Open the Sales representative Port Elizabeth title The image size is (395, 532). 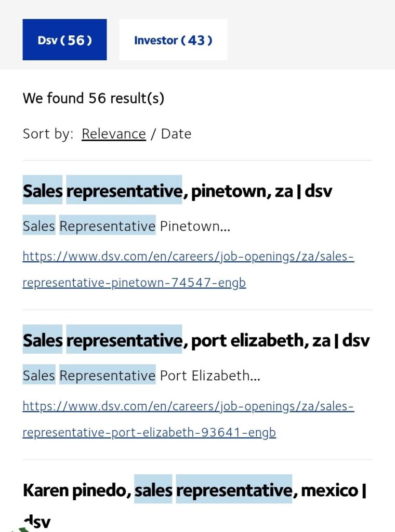click(x=196, y=341)
